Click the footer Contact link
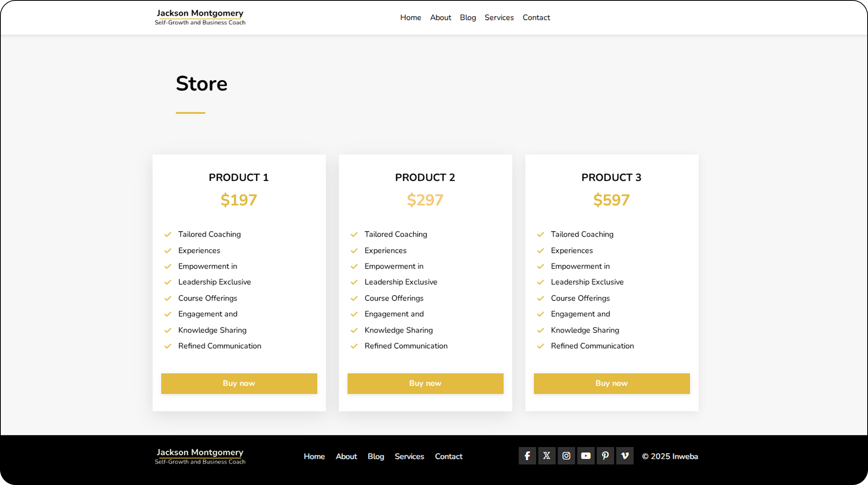This screenshot has width=868, height=485. click(448, 456)
